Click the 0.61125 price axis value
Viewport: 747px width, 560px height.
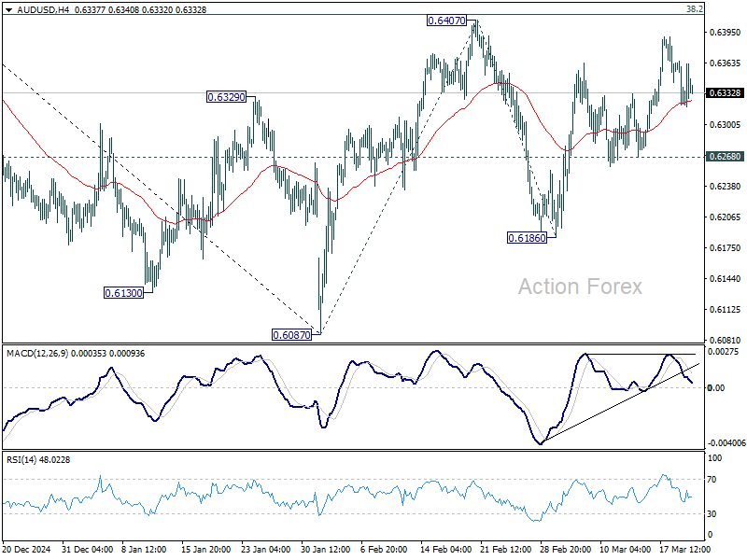coord(726,310)
